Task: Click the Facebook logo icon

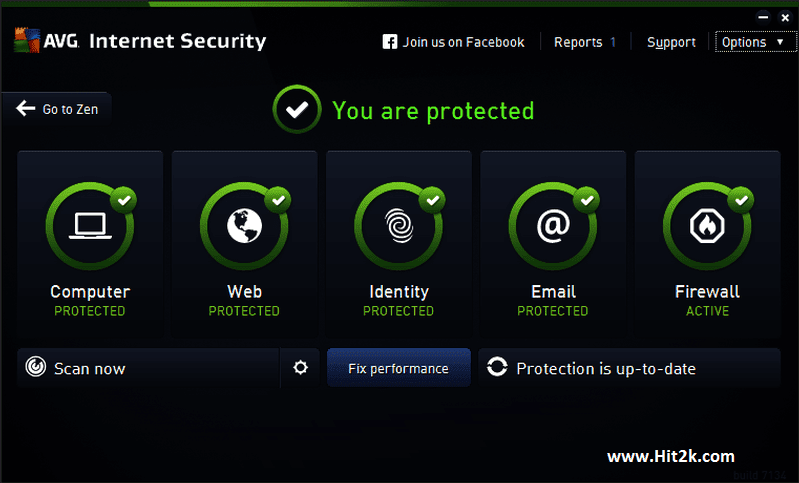Action: pos(390,42)
